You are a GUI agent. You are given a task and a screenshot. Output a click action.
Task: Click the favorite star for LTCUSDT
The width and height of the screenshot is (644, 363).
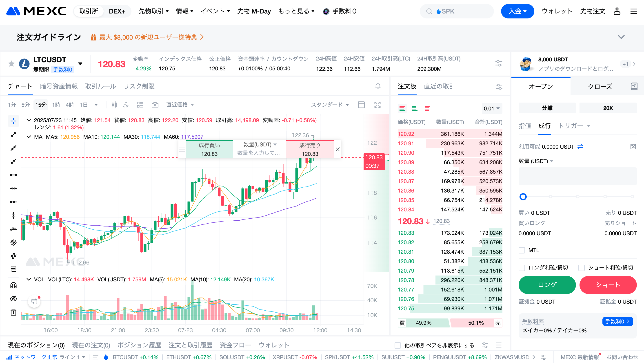[11, 64]
